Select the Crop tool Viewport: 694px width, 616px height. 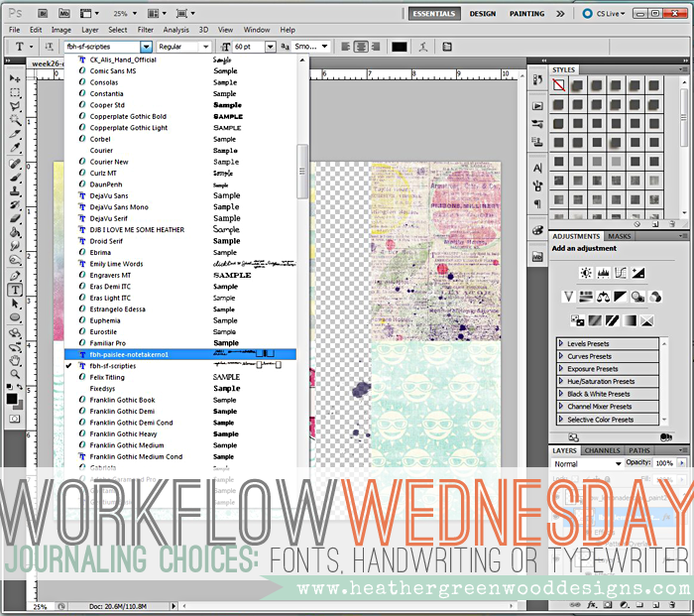[15, 134]
